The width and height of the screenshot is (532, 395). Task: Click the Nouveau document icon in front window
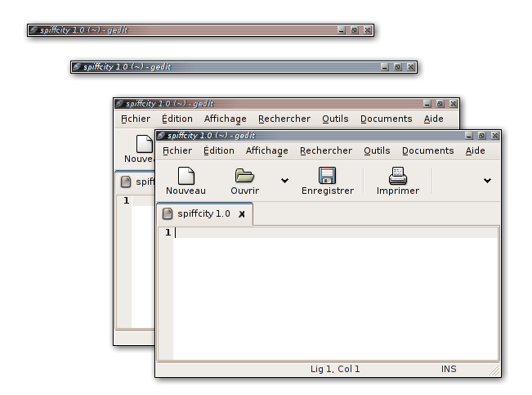(x=186, y=176)
